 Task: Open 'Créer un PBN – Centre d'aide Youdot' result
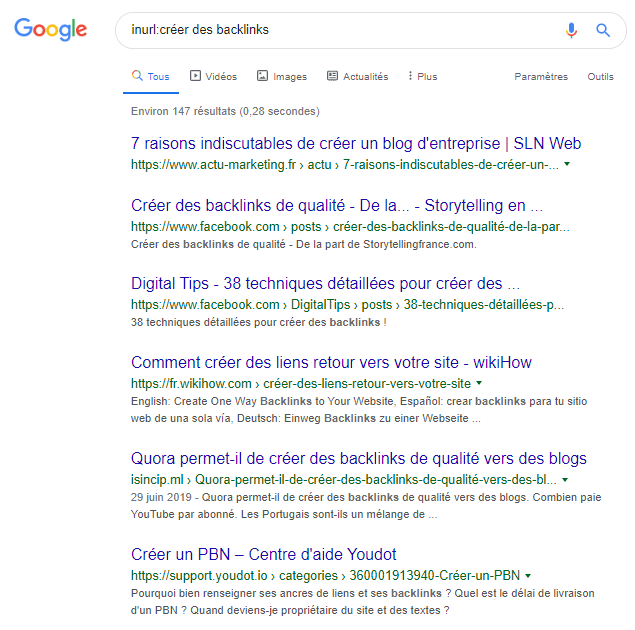264,555
